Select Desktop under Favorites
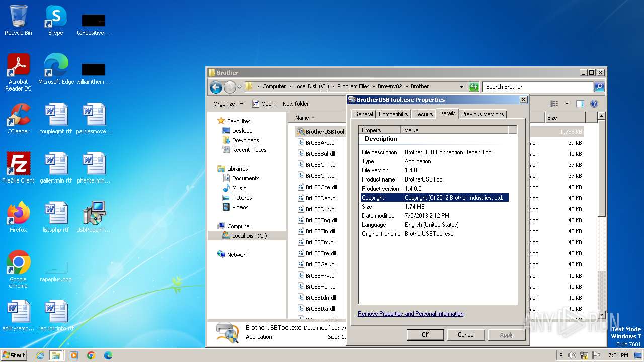The width and height of the screenshot is (644, 362). (242, 131)
